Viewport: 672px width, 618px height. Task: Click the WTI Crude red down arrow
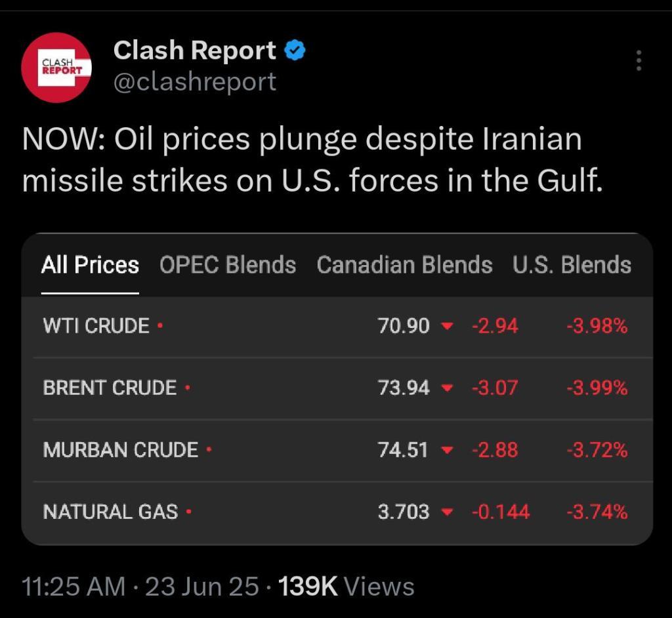(447, 326)
